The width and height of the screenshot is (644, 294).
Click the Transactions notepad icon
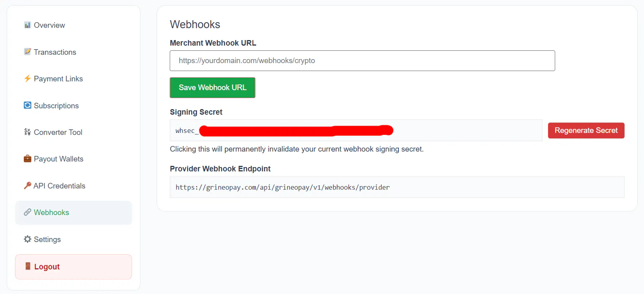(27, 52)
